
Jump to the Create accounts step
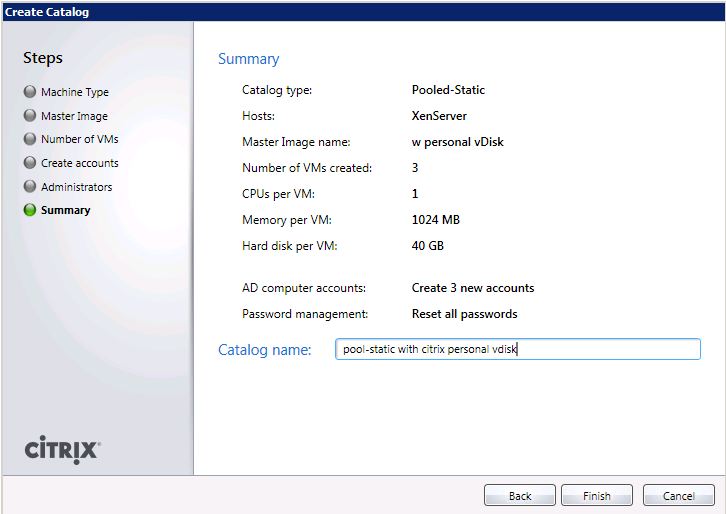80,163
